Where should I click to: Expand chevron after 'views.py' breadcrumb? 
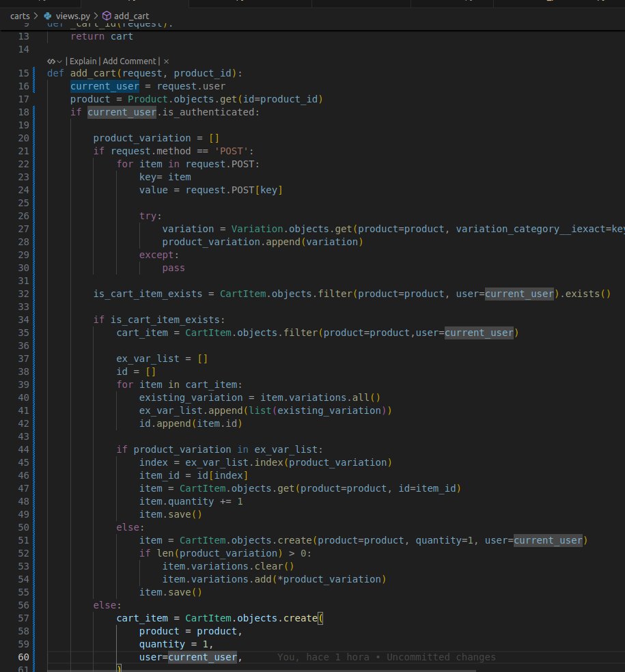pos(96,16)
